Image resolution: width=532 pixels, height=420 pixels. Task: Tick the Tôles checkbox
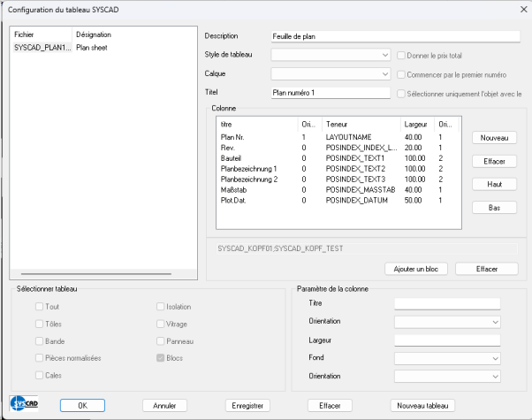[40, 324]
